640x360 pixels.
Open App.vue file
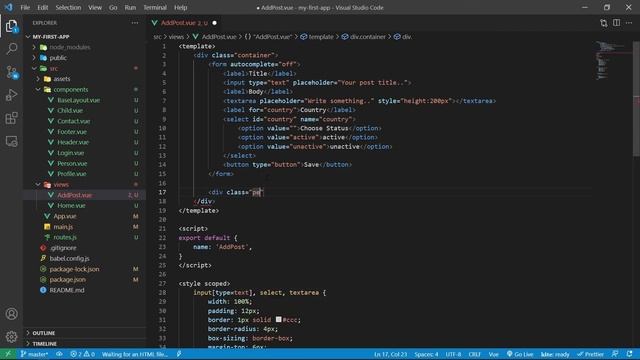[x=64, y=216]
